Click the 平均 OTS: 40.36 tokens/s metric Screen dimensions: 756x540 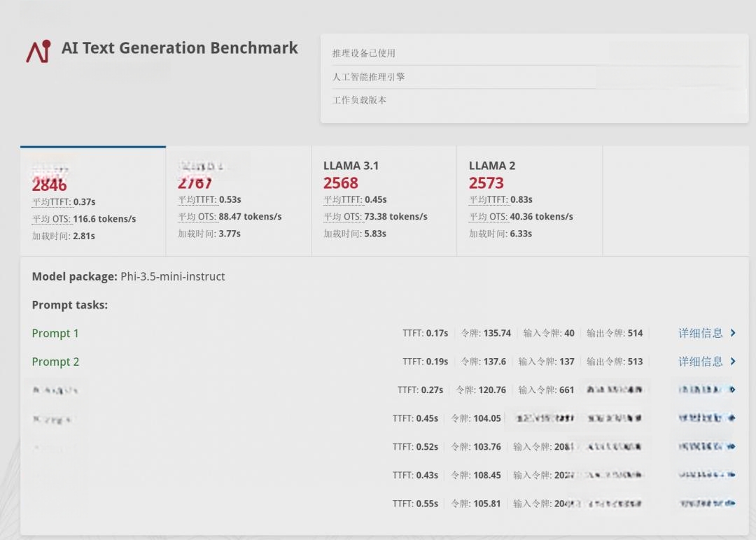pos(521,217)
